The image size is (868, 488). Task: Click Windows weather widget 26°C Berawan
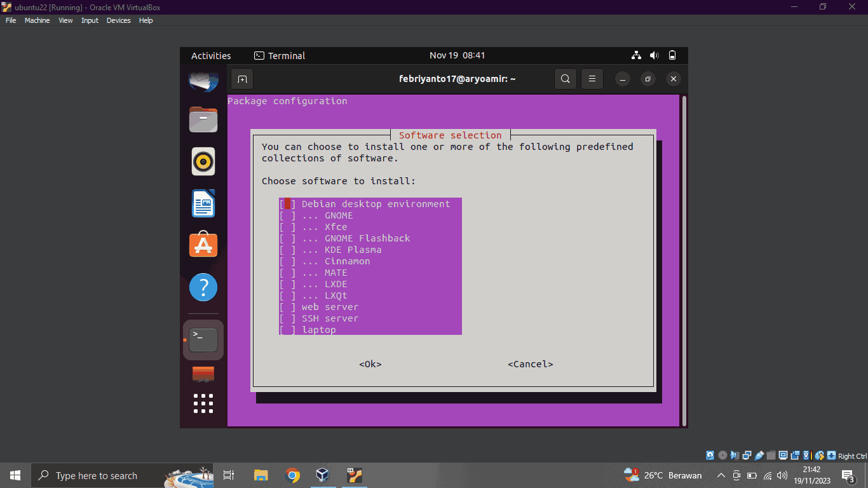(x=663, y=475)
